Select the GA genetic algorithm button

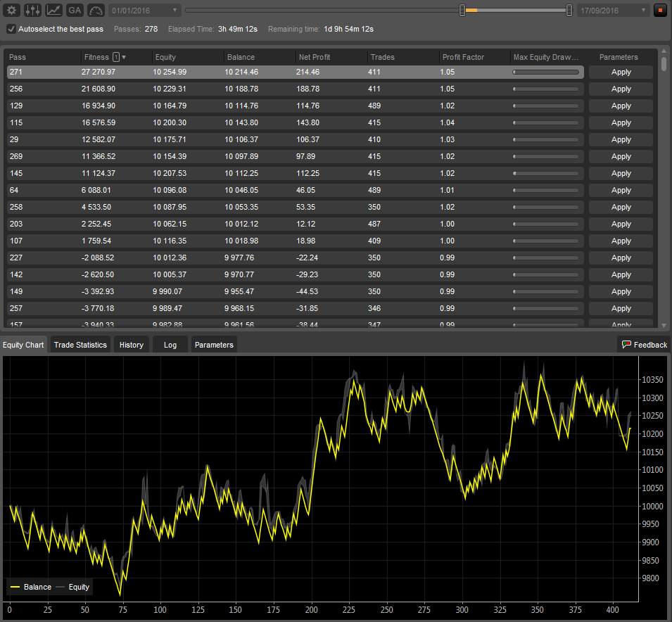click(75, 10)
